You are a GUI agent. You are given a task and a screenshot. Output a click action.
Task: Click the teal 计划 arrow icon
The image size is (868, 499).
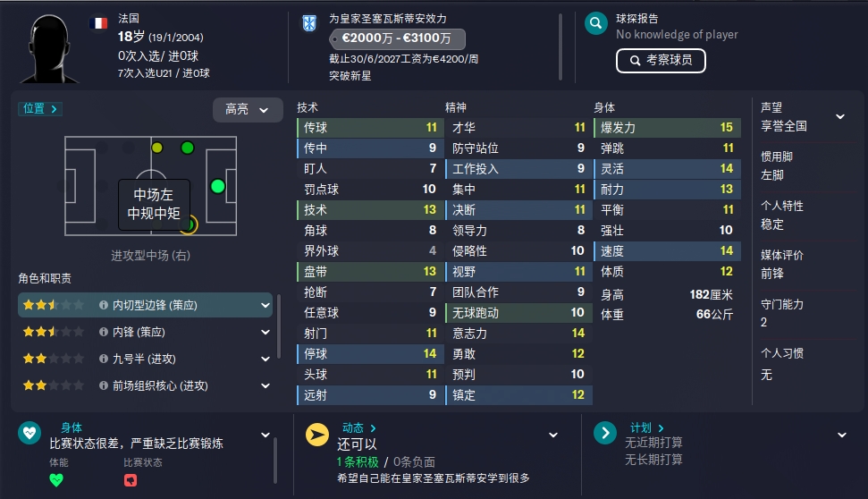tap(605, 433)
